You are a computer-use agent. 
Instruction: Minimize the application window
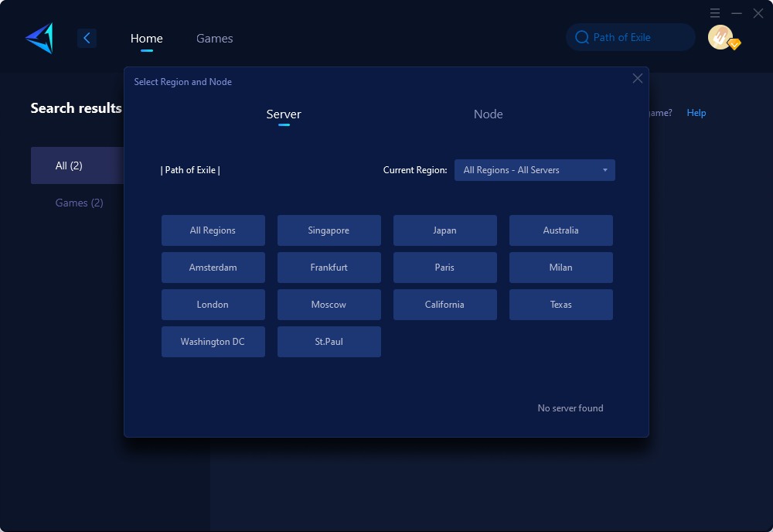737,13
